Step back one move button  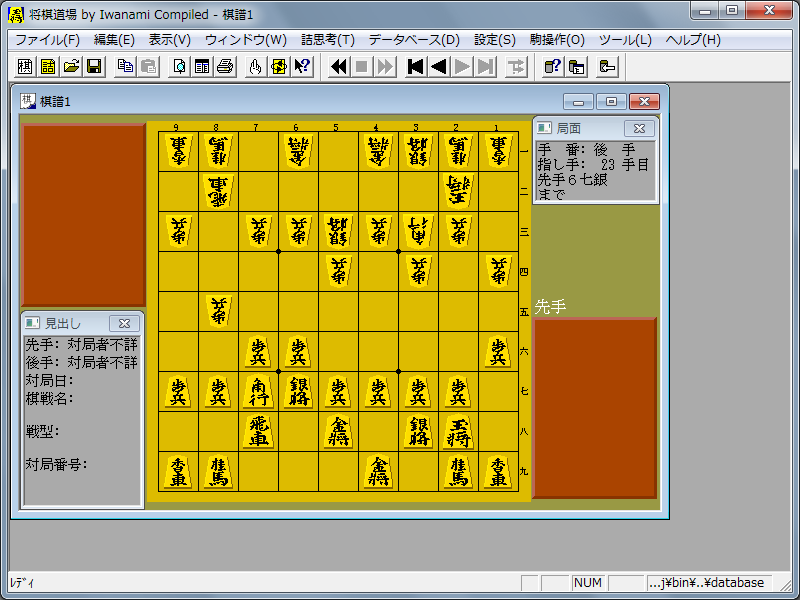click(439, 67)
